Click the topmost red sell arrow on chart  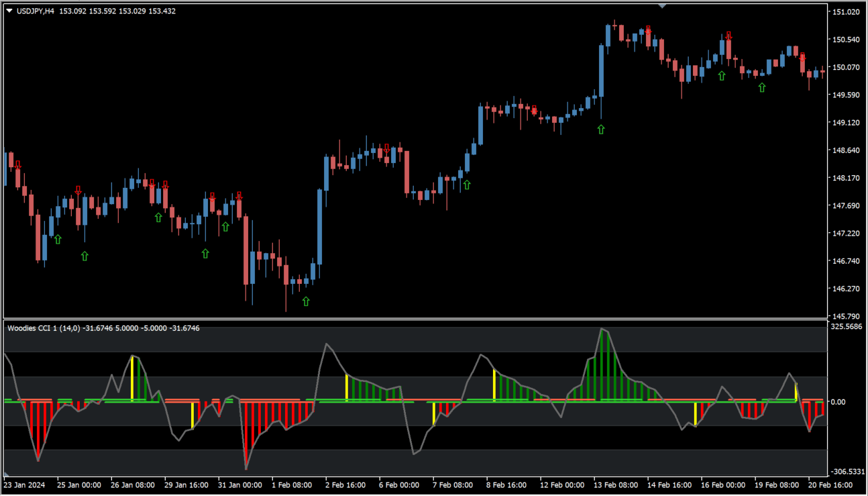tap(648, 30)
